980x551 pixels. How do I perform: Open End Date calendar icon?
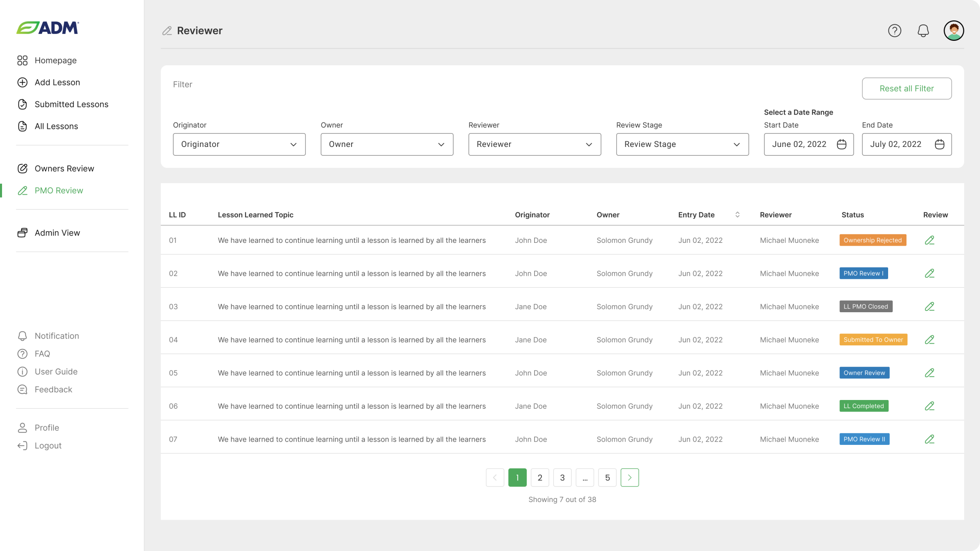[939, 144]
